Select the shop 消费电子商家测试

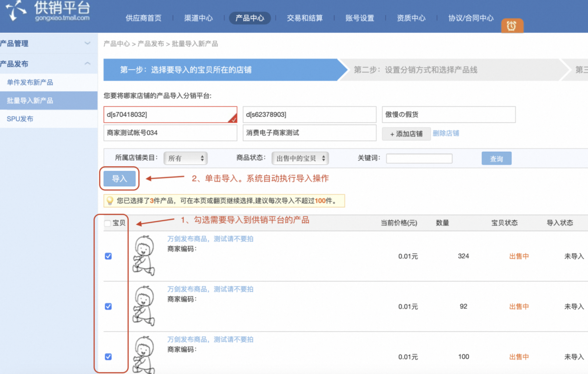(309, 133)
